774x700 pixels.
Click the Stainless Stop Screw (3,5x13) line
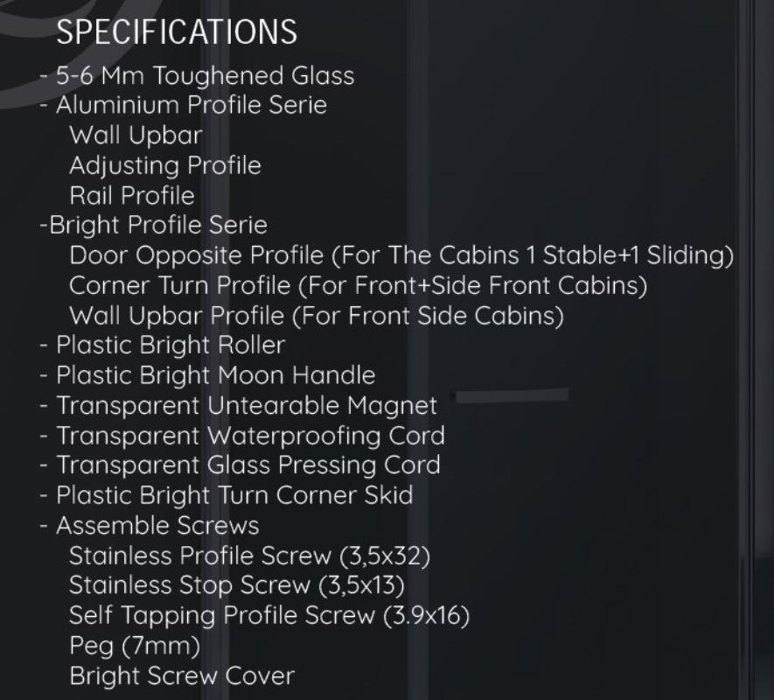236,584
